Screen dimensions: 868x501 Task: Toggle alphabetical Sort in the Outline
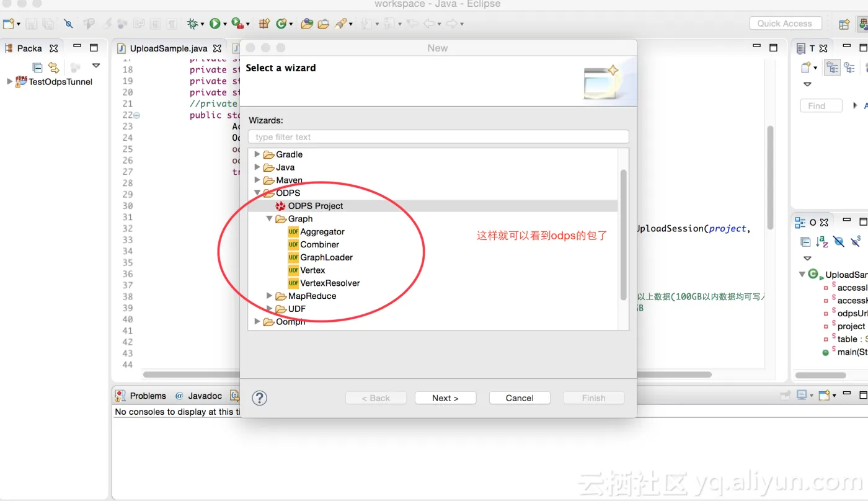pos(822,242)
